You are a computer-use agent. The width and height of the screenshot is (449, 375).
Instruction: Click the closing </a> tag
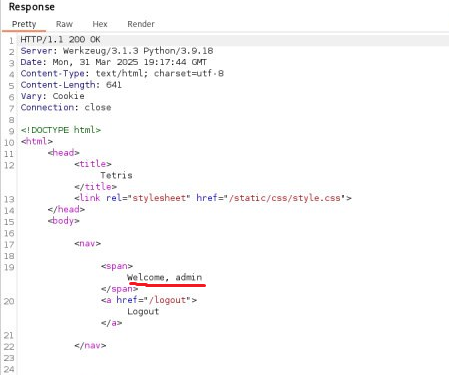click(x=111, y=323)
